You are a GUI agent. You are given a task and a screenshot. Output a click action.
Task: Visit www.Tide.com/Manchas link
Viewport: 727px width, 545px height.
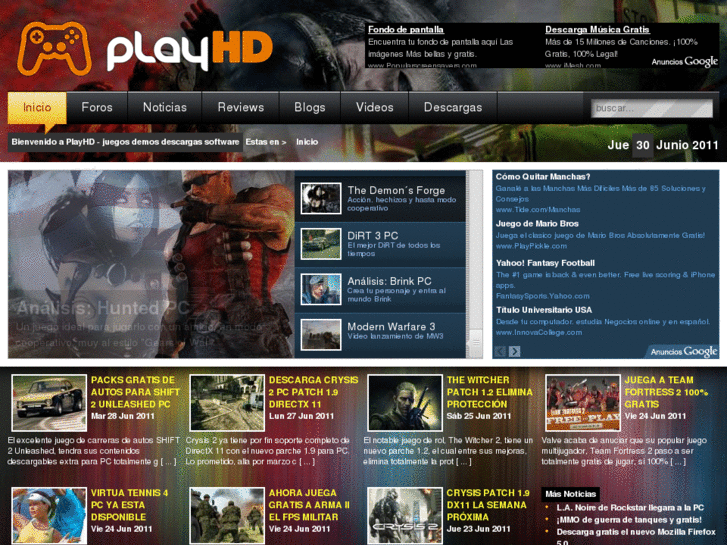tap(538, 210)
